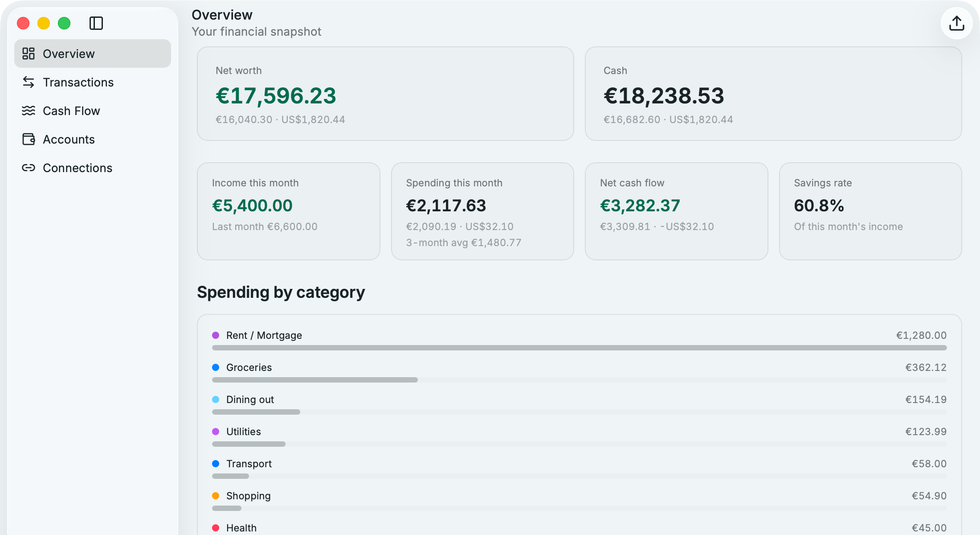Click the €3,282.37 net cash flow value

[x=640, y=206]
